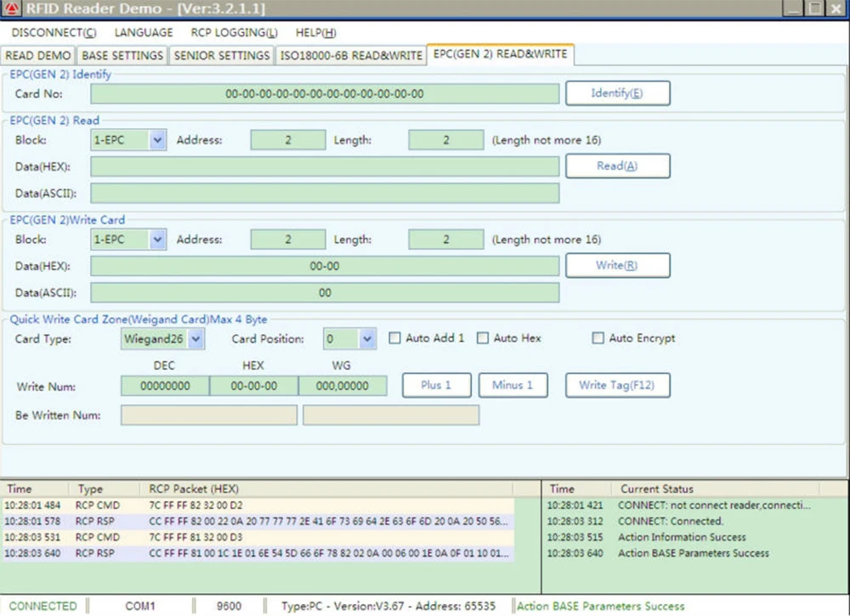The height and width of the screenshot is (616, 850).
Task: Expand the Read Block 1-EPC dropdown
Action: [x=157, y=140]
